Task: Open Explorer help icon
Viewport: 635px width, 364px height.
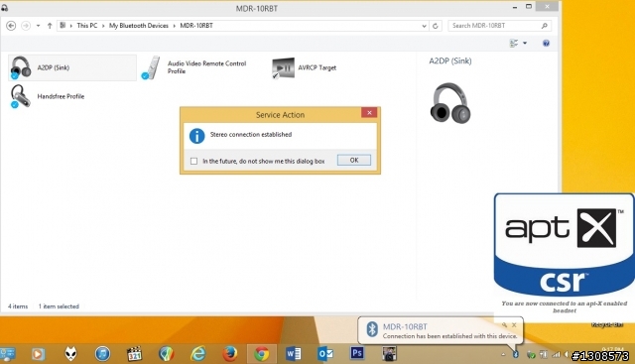Action: pos(546,43)
